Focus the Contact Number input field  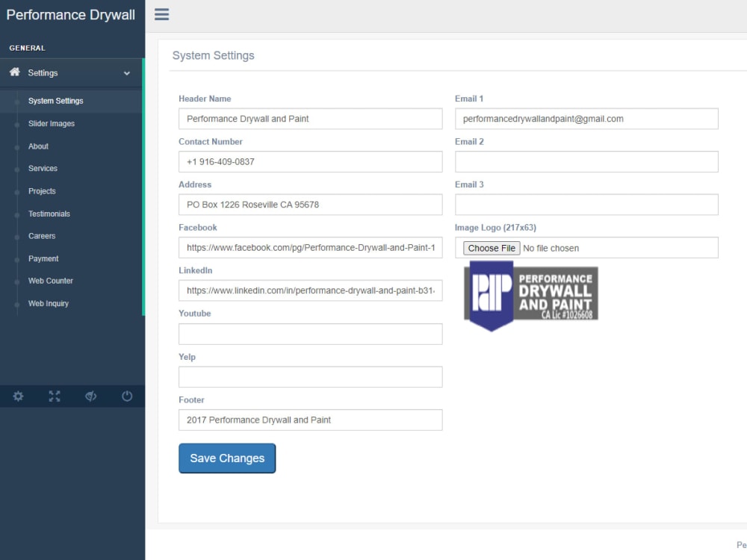tap(311, 161)
